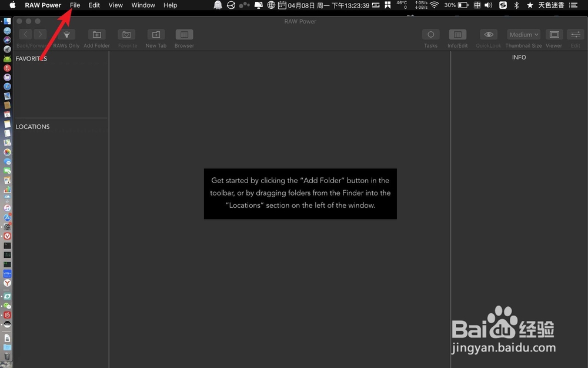
Task: Open the Tasks indicator
Action: (x=431, y=35)
